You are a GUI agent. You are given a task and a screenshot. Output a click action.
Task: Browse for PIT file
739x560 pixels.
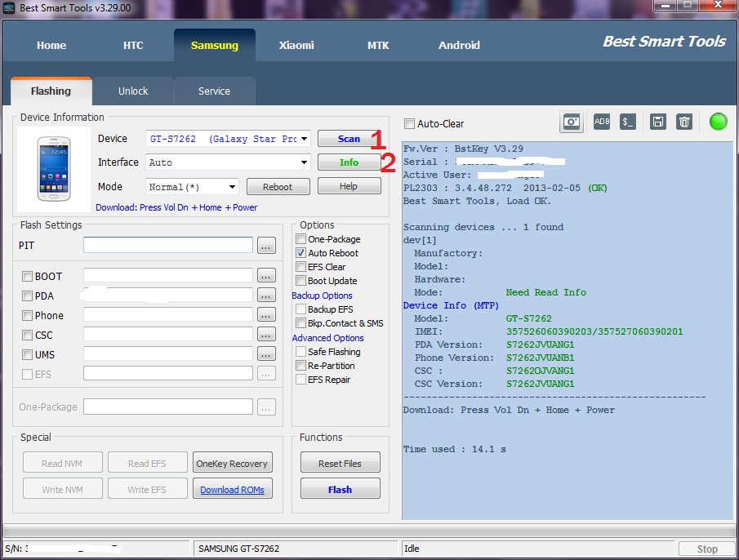pos(266,246)
